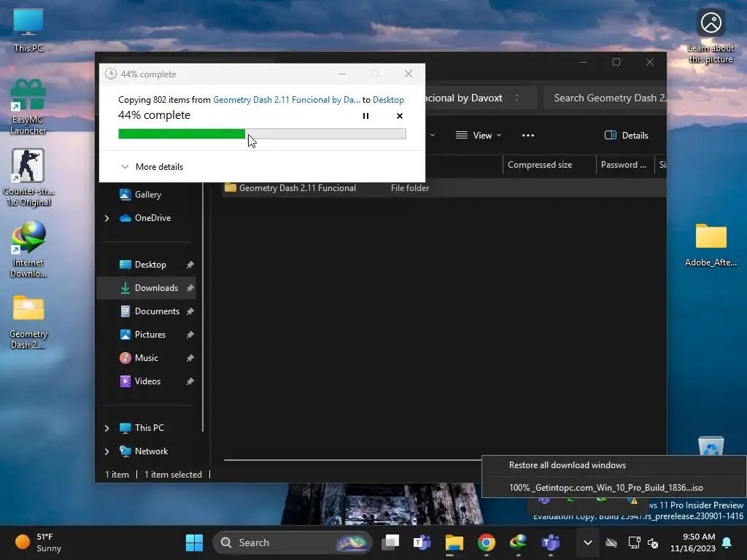This screenshot has height=560, width=747.
Task: Cancel the copy with the X button
Action: click(x=400, y=116)
